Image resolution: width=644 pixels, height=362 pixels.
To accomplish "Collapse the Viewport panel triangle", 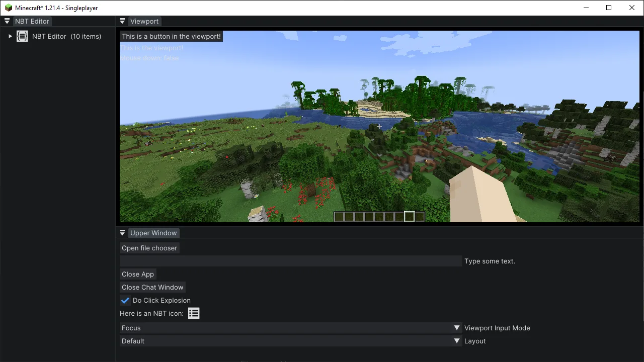I will tap(122, 21).
